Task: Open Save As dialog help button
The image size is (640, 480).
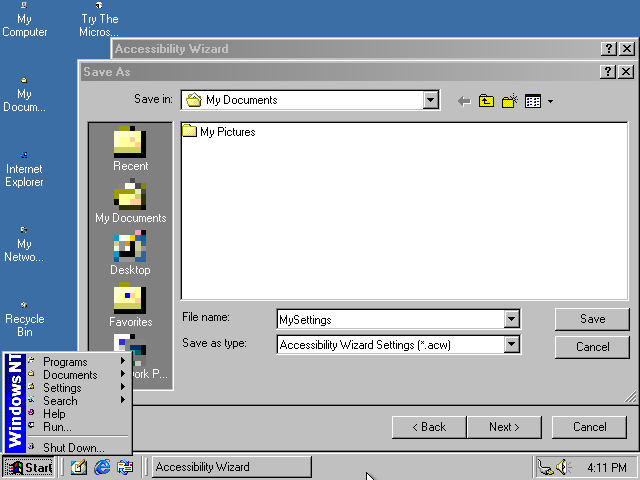Action: pyautogui.click(x=608, y=72)
